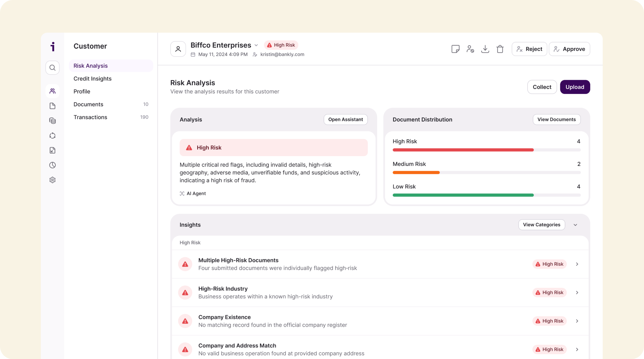Click the Documents count '10'
Screen dimensions: 644x359
[x=146, y=104]
